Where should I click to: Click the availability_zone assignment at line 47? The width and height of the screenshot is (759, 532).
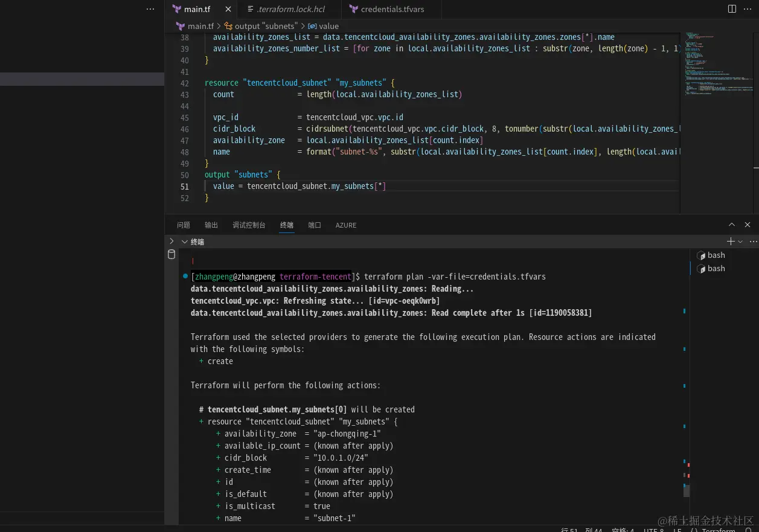tap(348, 140)
